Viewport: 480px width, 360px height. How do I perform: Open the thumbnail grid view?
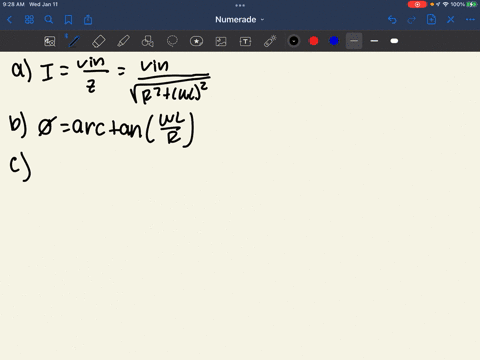coord(29,20)
